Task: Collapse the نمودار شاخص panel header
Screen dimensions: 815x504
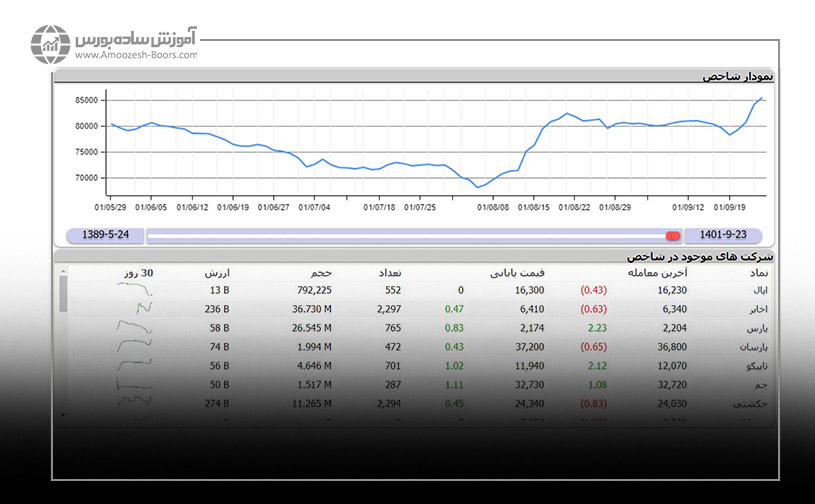Action: click(x=739, y=76)
